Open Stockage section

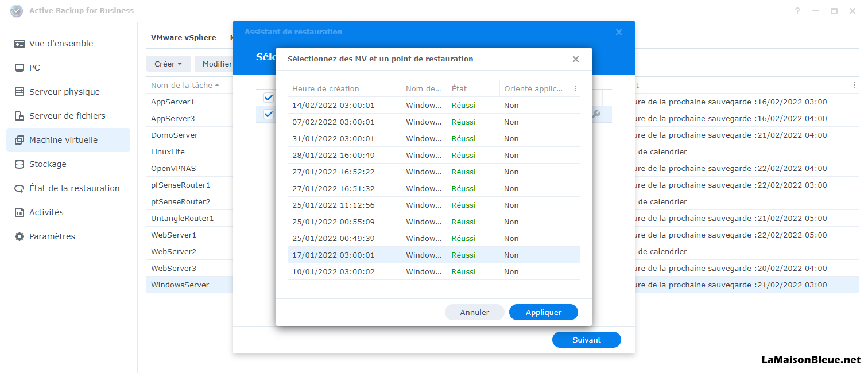pyautogui.click(x=68, y=164)
